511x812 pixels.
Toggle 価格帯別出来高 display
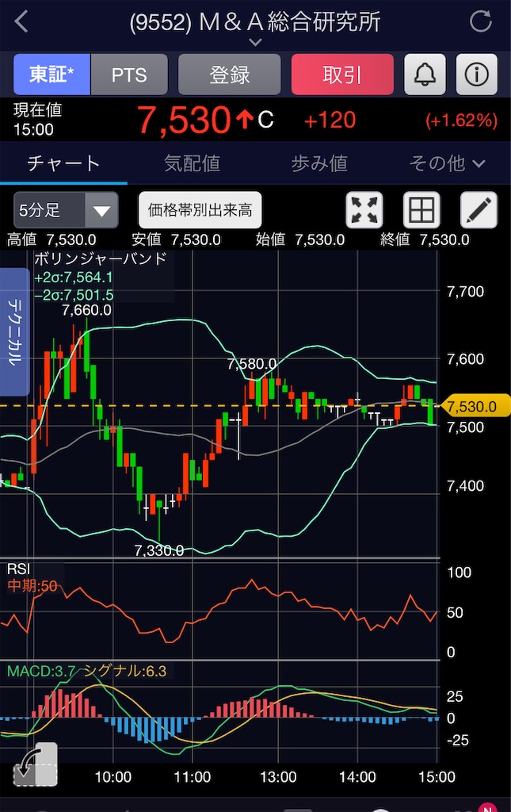coord(200,210)
